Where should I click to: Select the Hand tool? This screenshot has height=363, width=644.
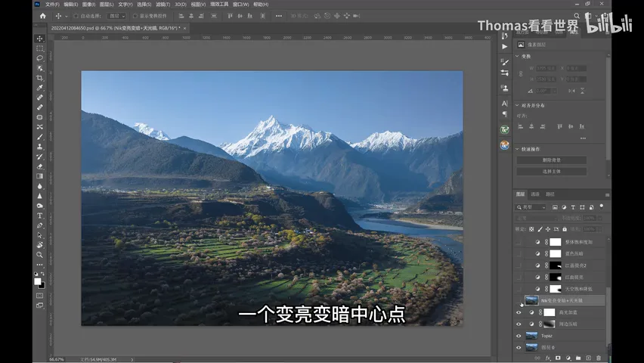click(x=40, y=245)
